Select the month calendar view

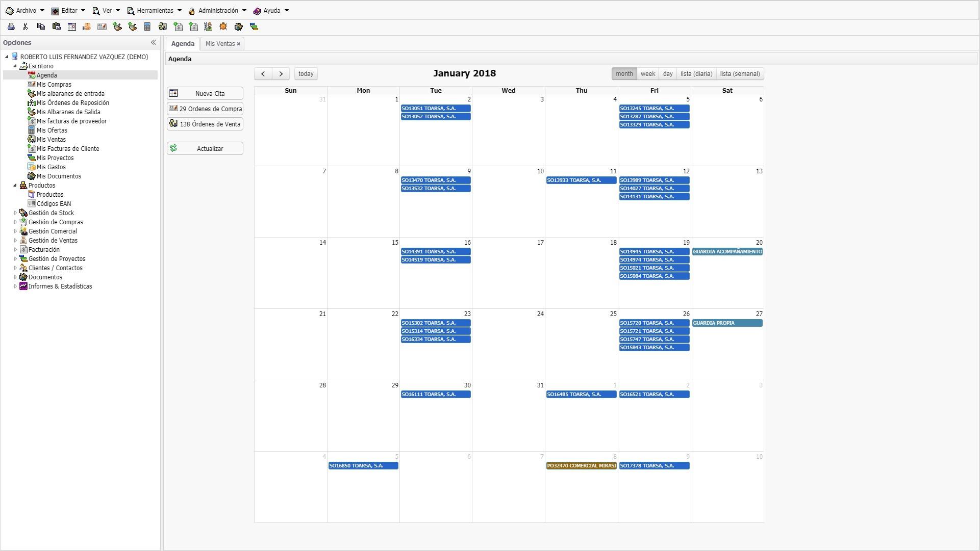click(x=624, y=74)
